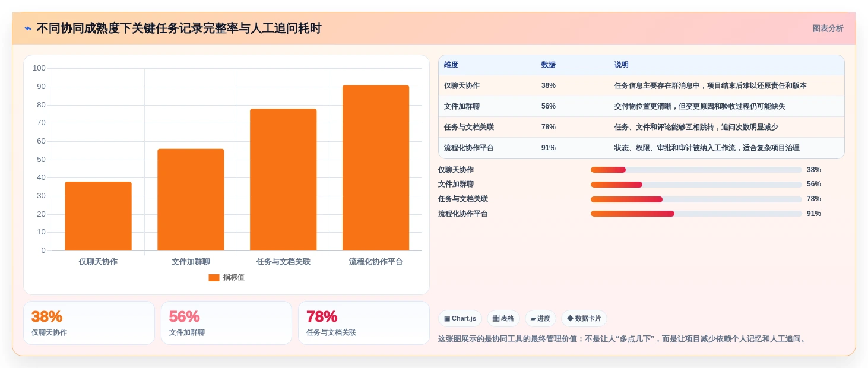Image resolution: width=868 pixels, height=368 pixels.
Task: Click the 50 y-axis tick label
Action: (41, 159)
